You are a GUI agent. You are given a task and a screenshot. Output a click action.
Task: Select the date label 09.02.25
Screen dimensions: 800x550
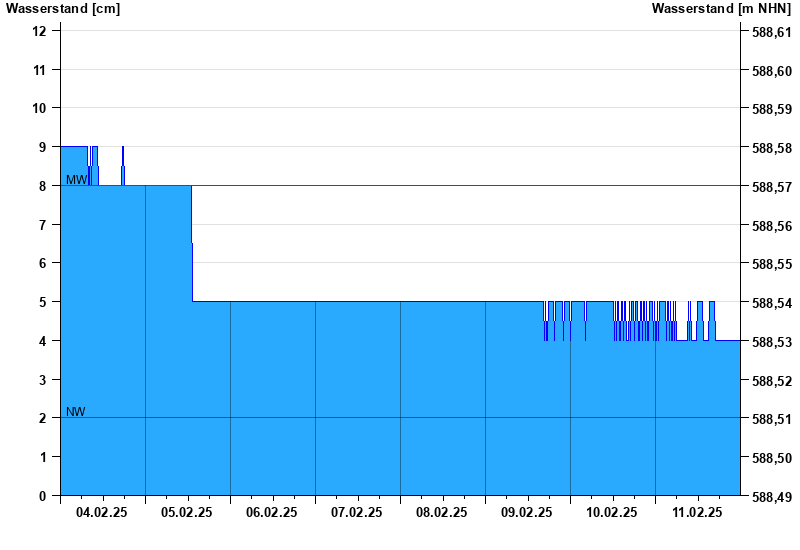[527, 512]
